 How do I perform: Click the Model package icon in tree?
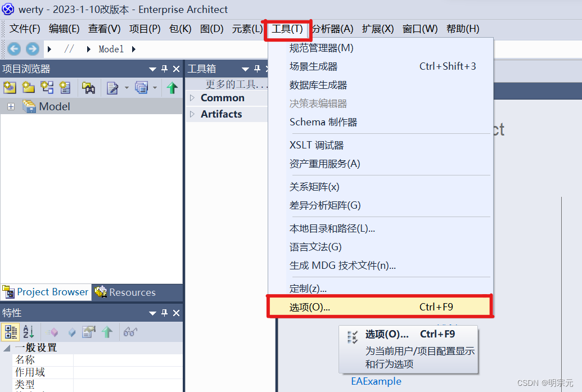click(x=29, y=106)
